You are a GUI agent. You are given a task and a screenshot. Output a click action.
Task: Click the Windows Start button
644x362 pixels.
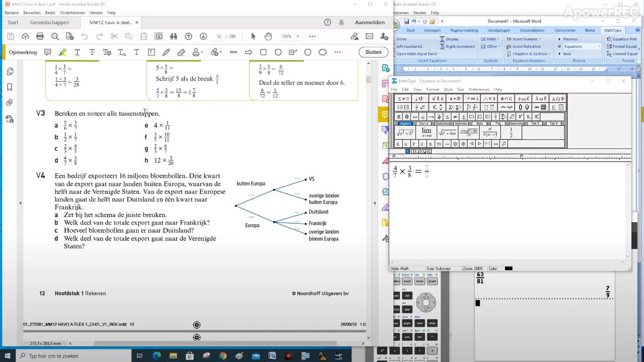point(8,355)
